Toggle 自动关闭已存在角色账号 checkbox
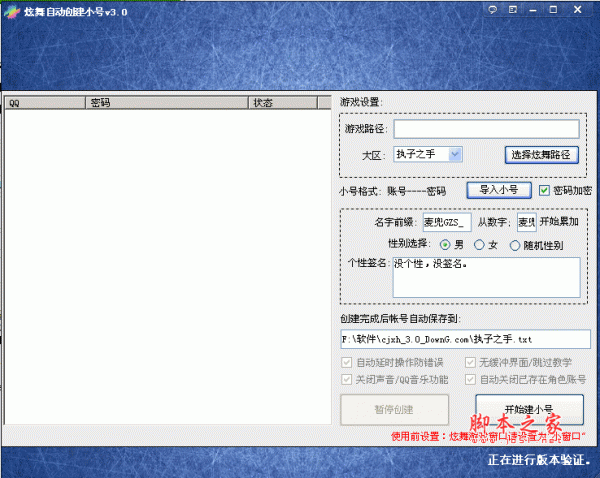The height and width of the screenshot is (478, 600). tap(470, 379)
